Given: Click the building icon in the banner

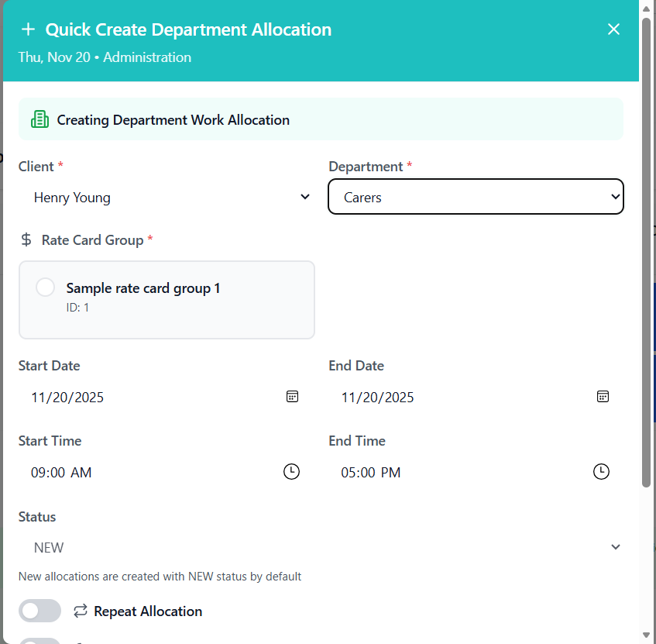Looking at the screenshot, I should coord(39,119).
